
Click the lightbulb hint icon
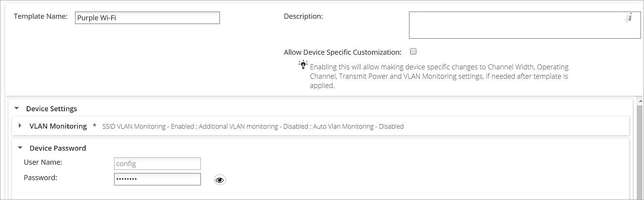(303, 64)
